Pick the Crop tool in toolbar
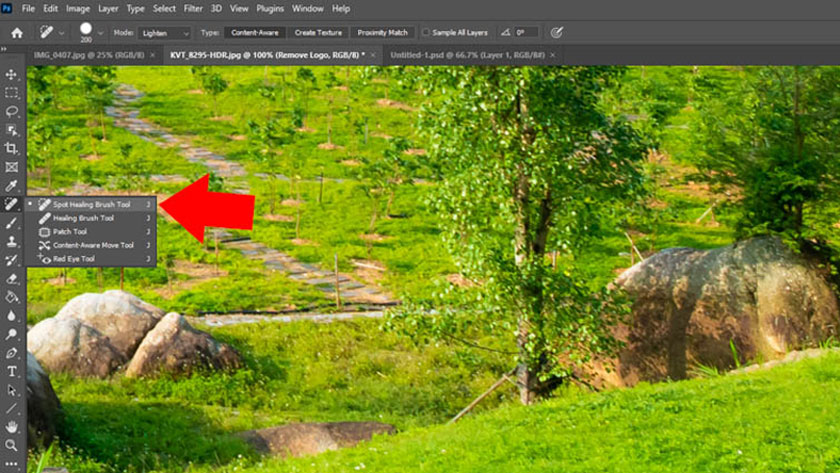The width and height of the screenshot is (840, 473). click(12, 148)
